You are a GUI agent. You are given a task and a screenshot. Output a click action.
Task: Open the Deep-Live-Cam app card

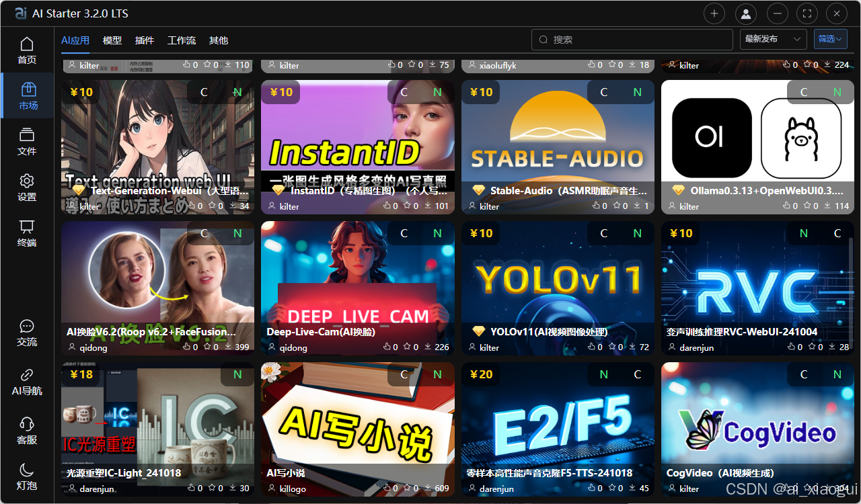click(358, 288)
